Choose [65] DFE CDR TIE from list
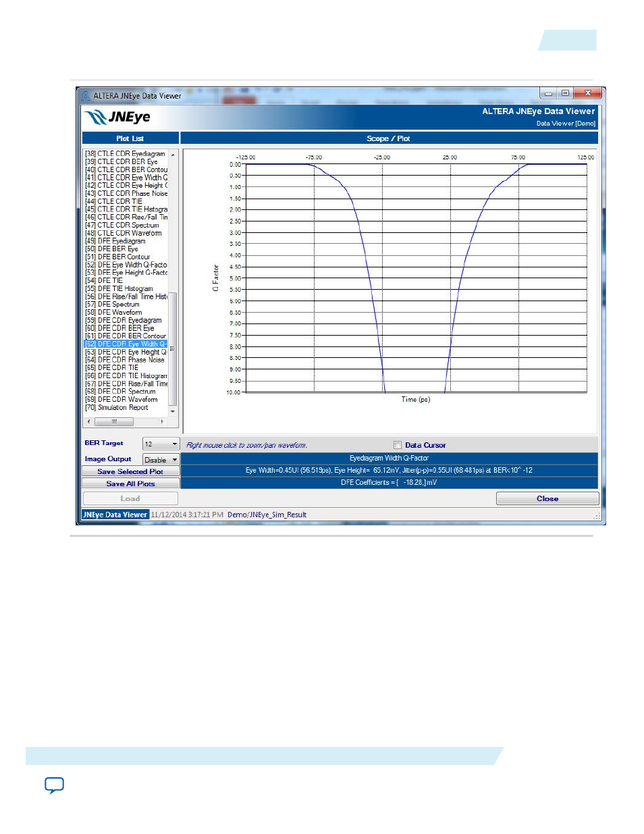 [x=117, y=368]
